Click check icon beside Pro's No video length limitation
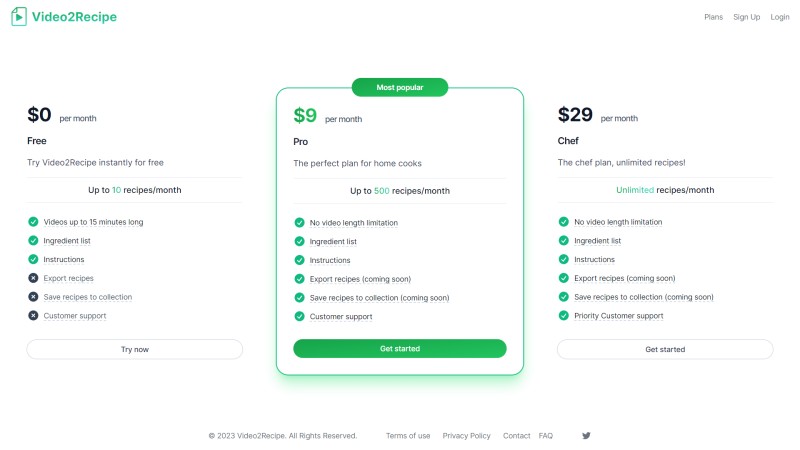Image resolution: width=800 pixels, height=450 pixels. tap(299, 222)
